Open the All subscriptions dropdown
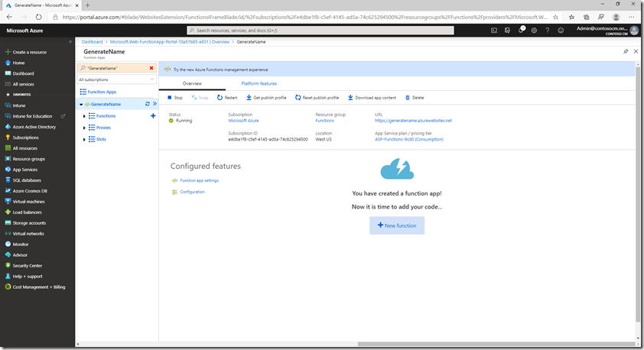The height and width of the screenshot is (350, 644). (118, 79)
